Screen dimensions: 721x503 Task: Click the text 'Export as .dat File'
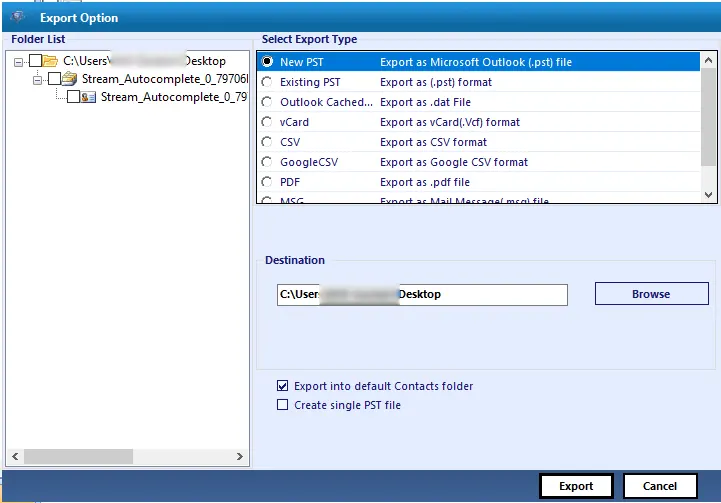point(425,102)
